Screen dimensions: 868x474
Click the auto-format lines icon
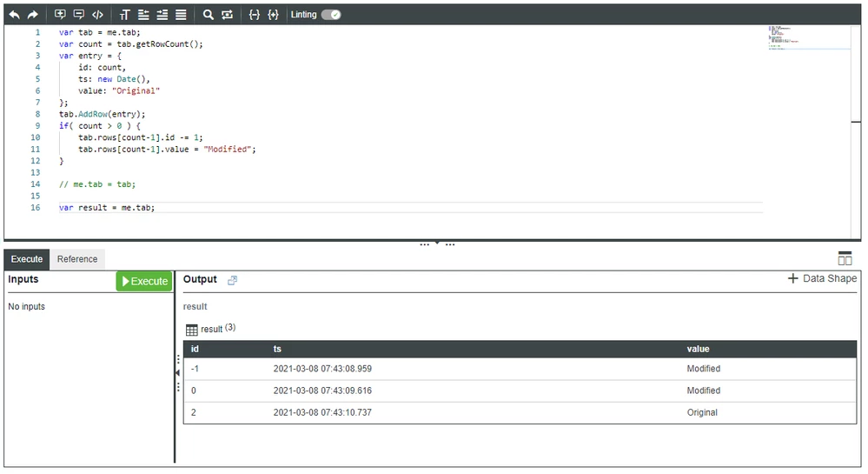point(181,15)
